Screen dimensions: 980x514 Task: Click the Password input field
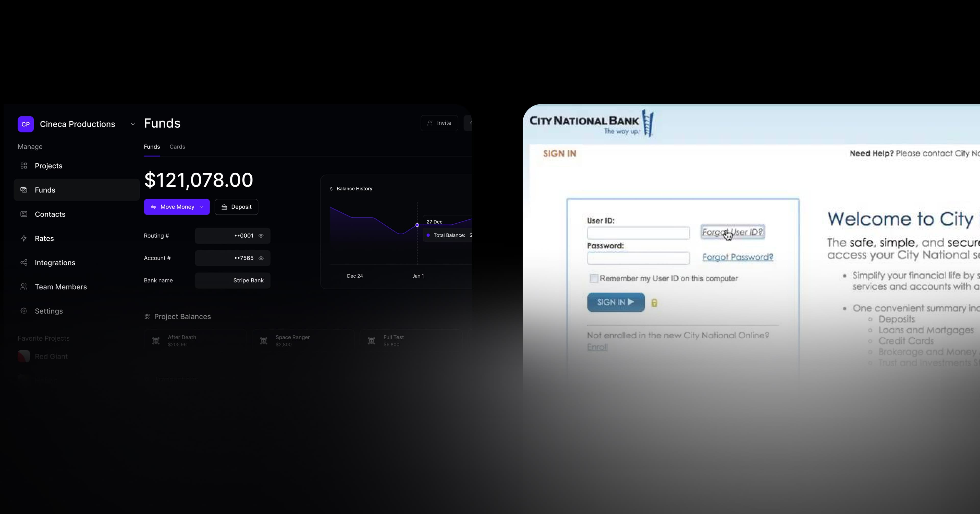pyautogui.click(x=638, y=258)
